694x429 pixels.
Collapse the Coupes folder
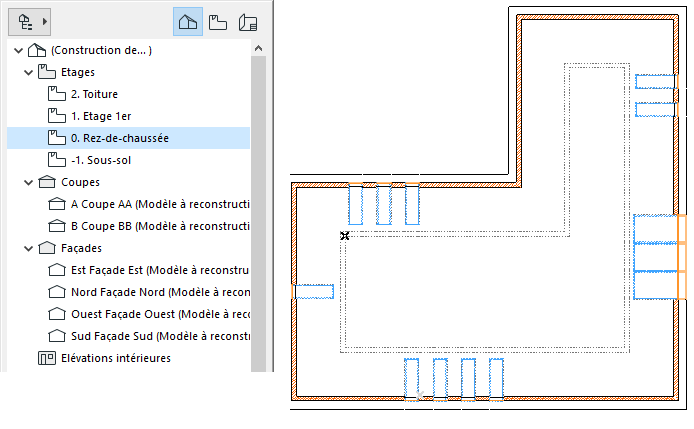click(29, 182)
